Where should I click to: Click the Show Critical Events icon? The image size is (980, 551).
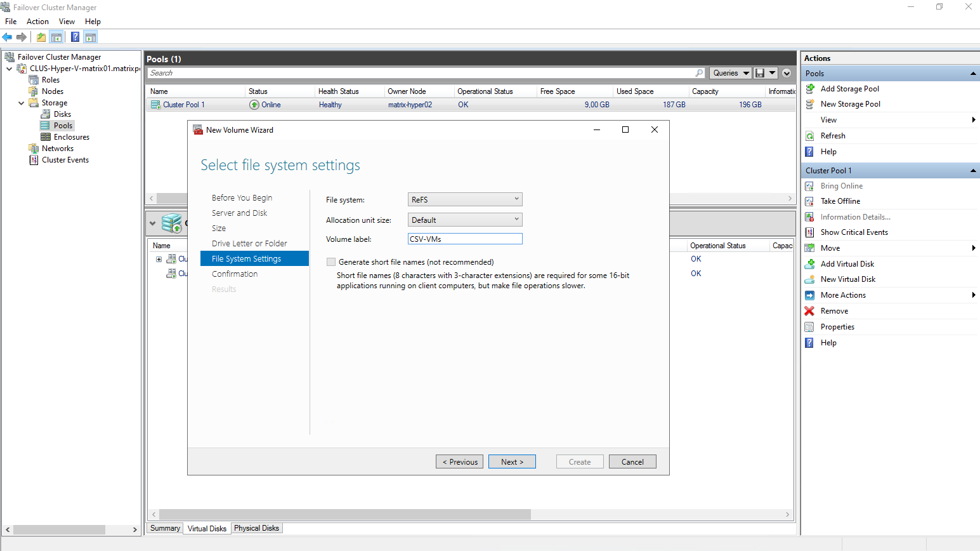coord(810,232)
